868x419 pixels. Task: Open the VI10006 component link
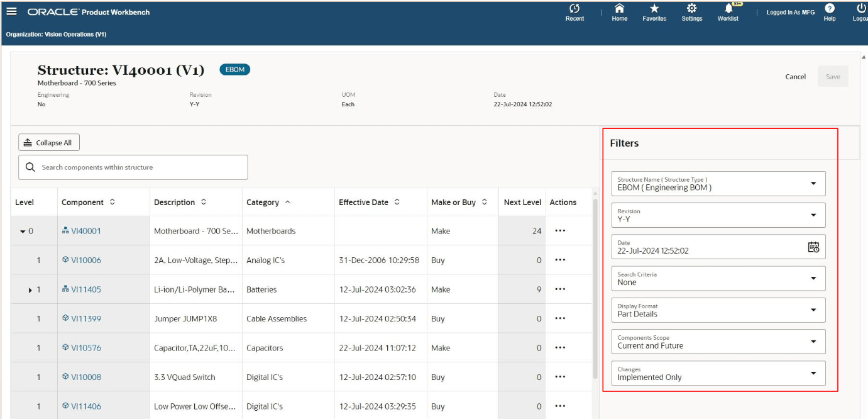pyautogui.click(x=86, y=260)
